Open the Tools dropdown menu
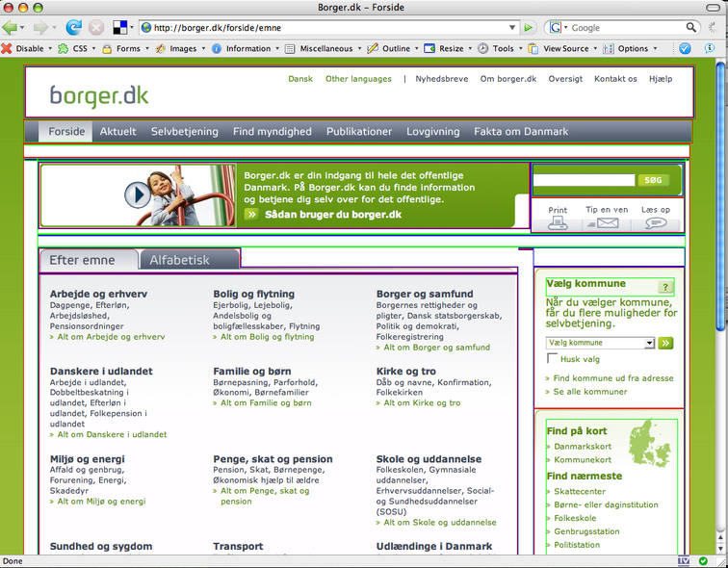728x568 pixels. point(500,48)
